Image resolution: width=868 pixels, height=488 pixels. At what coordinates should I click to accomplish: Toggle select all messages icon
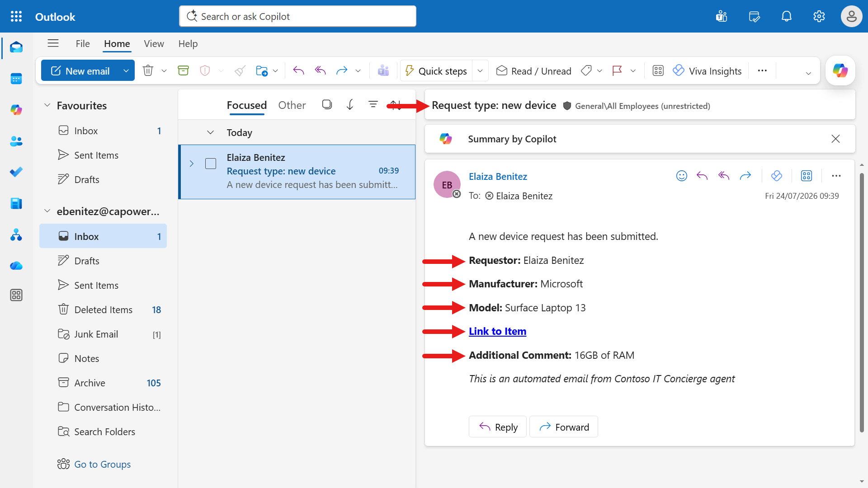pos(327,105)
